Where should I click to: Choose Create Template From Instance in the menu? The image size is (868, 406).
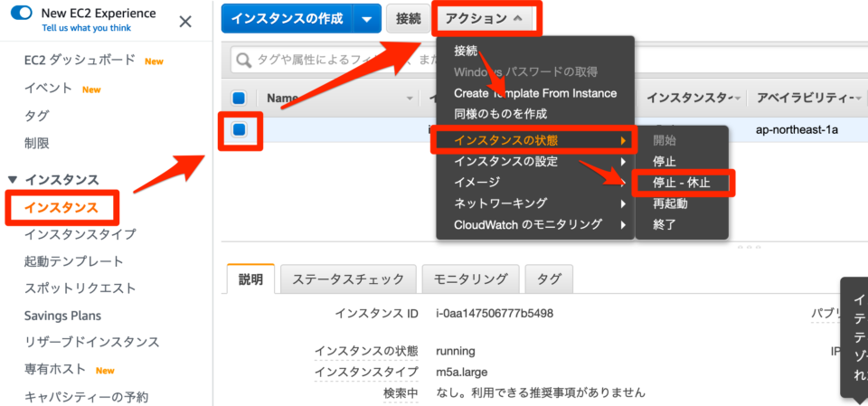coord(534,93)
